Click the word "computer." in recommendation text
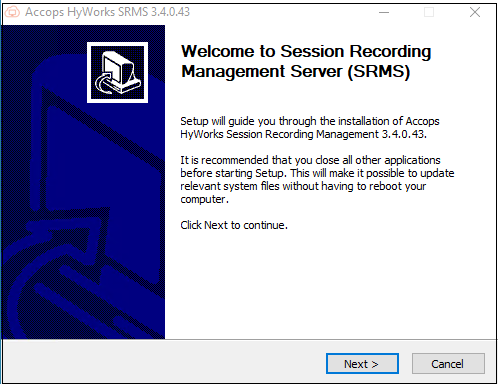The height and width of the screenshot is (384, 498). tap(205, 199)
